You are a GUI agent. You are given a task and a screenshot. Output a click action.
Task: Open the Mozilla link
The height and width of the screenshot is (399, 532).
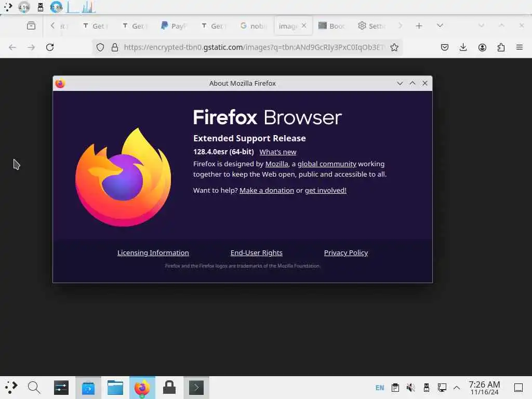click(x=276, y=164)
